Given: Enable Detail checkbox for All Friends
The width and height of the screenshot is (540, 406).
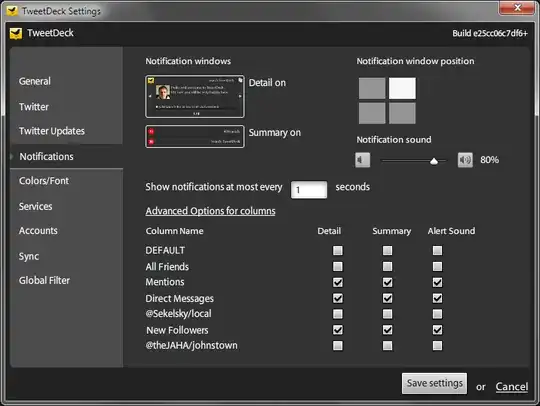Looking at the screenshot, I should coord(338,266).
